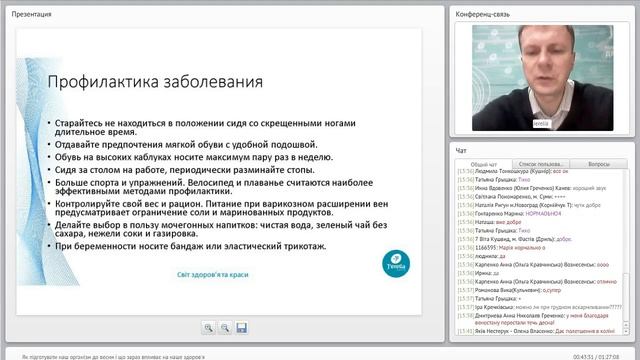Click chat message from Яків Нестерук
640x360 pixels.
click(536, 331)
